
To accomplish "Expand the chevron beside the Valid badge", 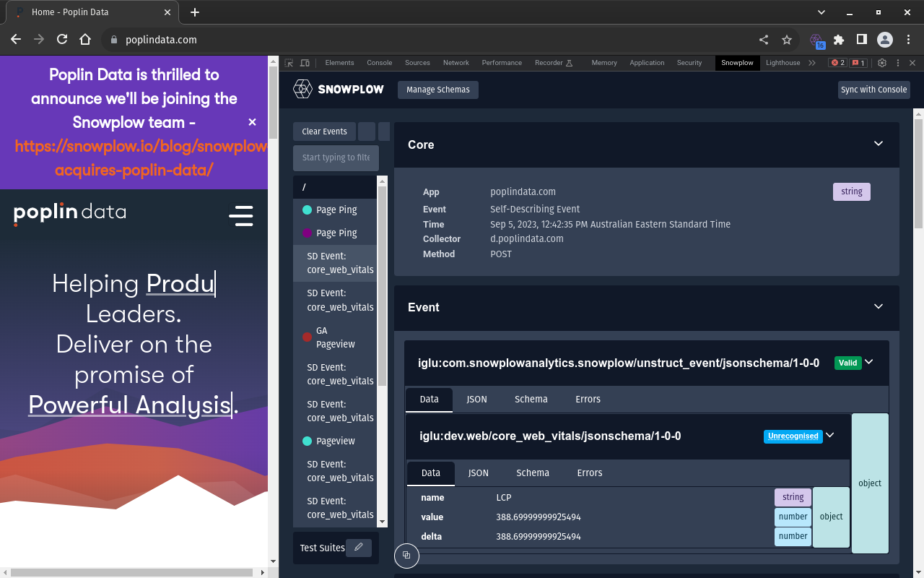I will tap(868, 362).
